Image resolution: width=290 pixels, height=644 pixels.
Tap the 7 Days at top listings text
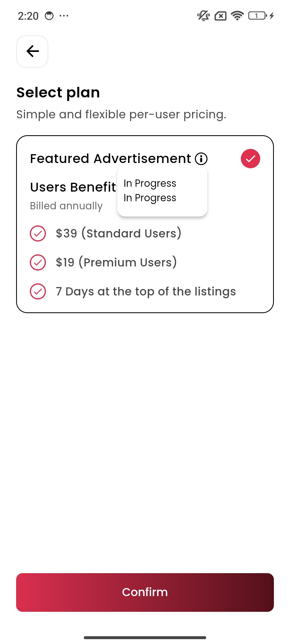(146, 291)
